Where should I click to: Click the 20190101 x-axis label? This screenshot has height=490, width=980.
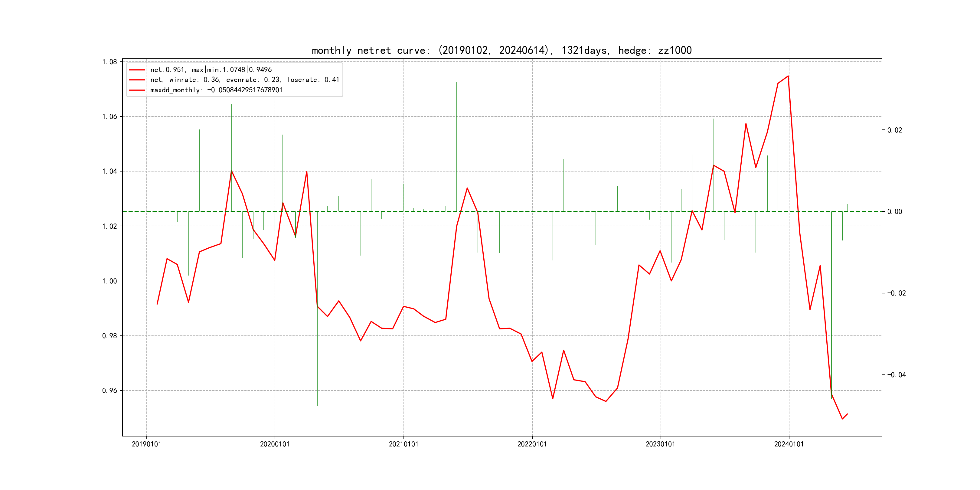tap(146, 444)
